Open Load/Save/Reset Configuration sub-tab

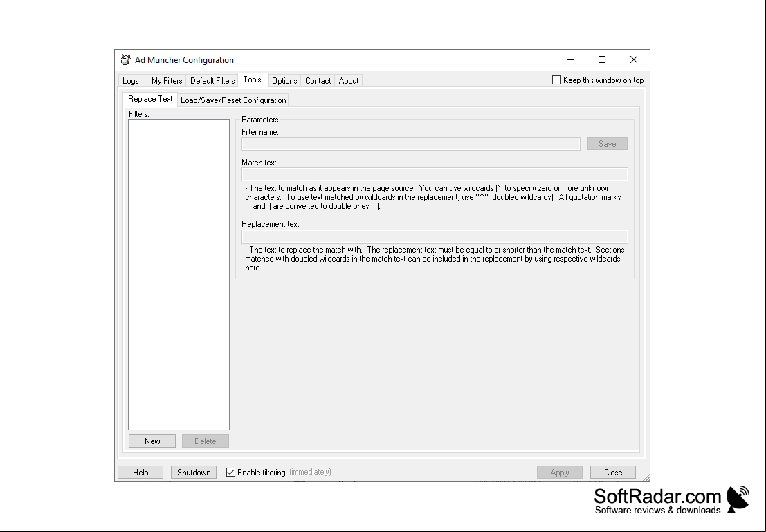pyautogui.click(x=233, y=100)
